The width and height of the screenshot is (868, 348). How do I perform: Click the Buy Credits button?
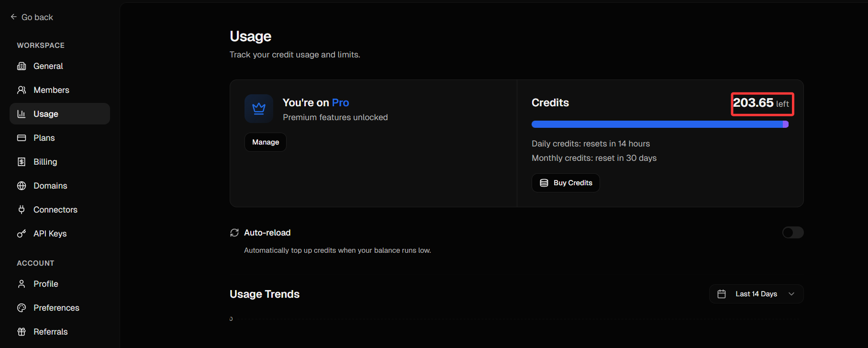click(566, 183)
